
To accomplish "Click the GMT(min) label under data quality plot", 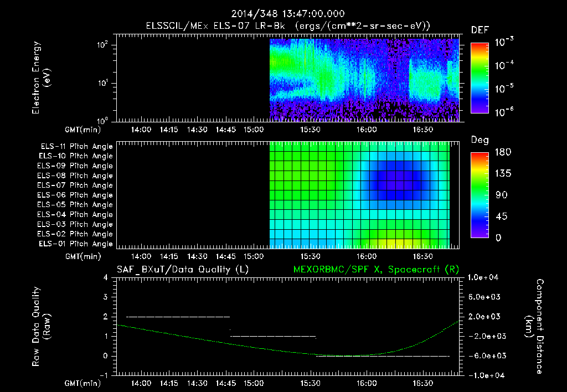I will coord(83,383).
